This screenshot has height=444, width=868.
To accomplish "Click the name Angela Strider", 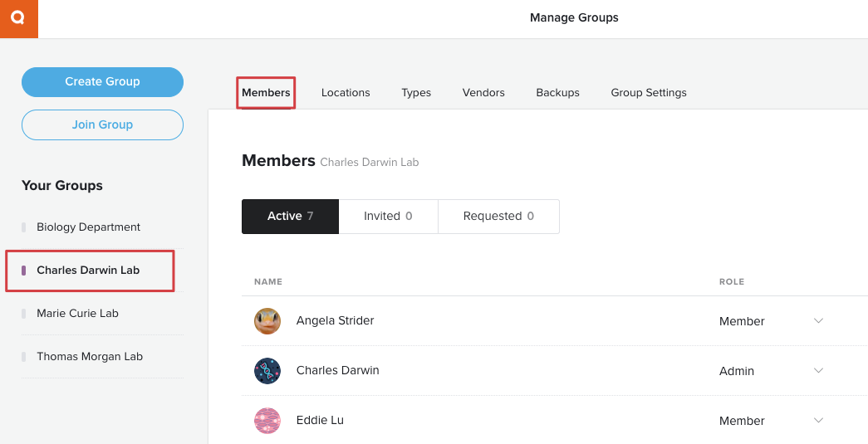I will [335, 320].
